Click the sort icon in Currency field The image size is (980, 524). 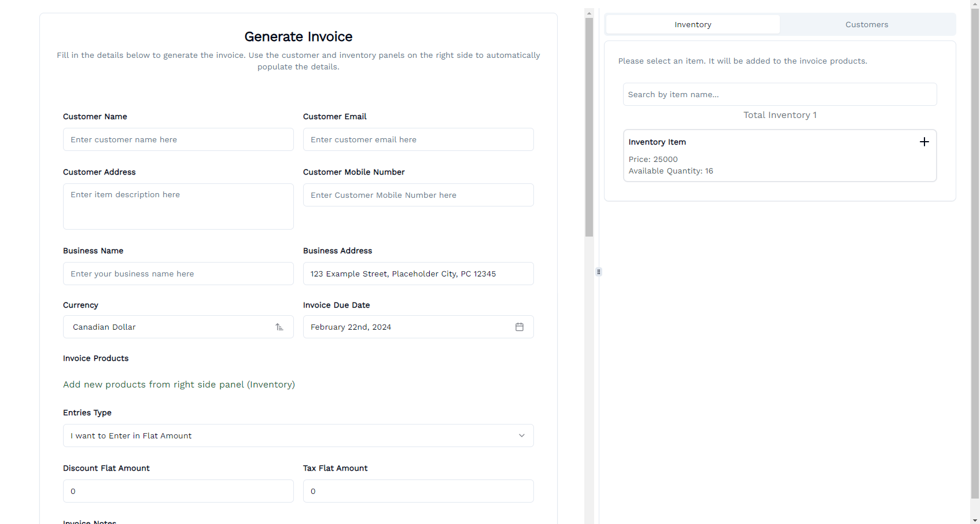click(x=279, y=327)
